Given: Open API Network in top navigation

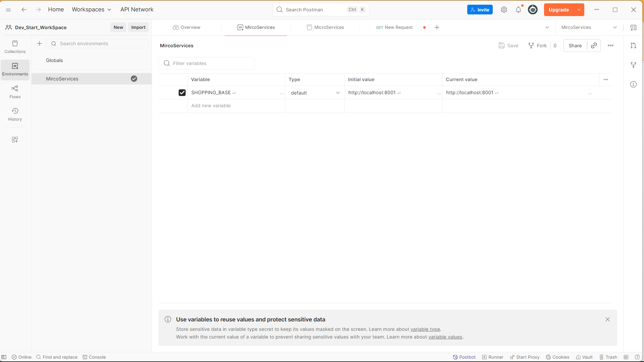Looking at the screenshot, I should tap(137, 9).
